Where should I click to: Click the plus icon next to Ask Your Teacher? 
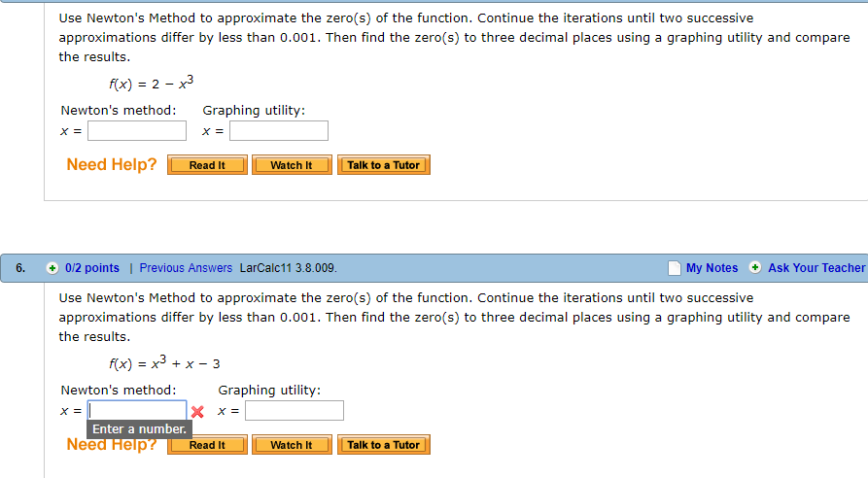754,268
